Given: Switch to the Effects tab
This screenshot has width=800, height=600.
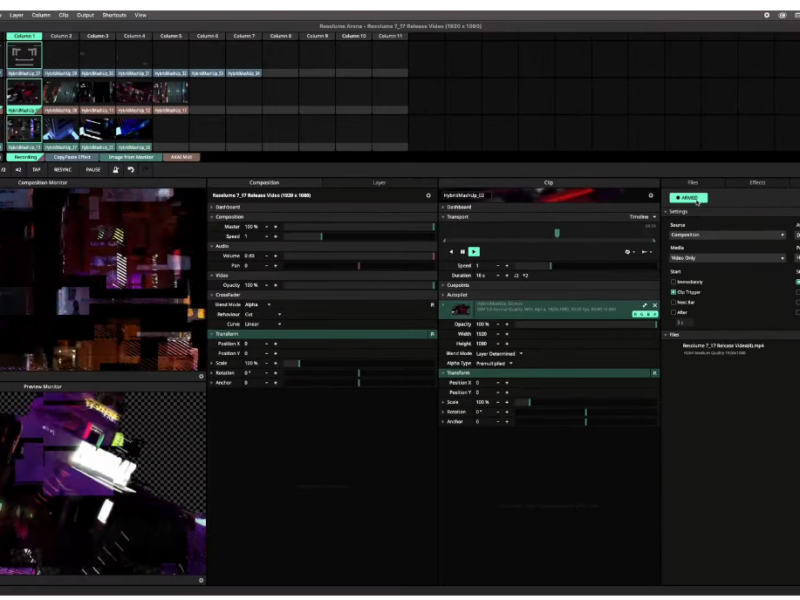Looking at the screenshot, I should click(757, 183).
